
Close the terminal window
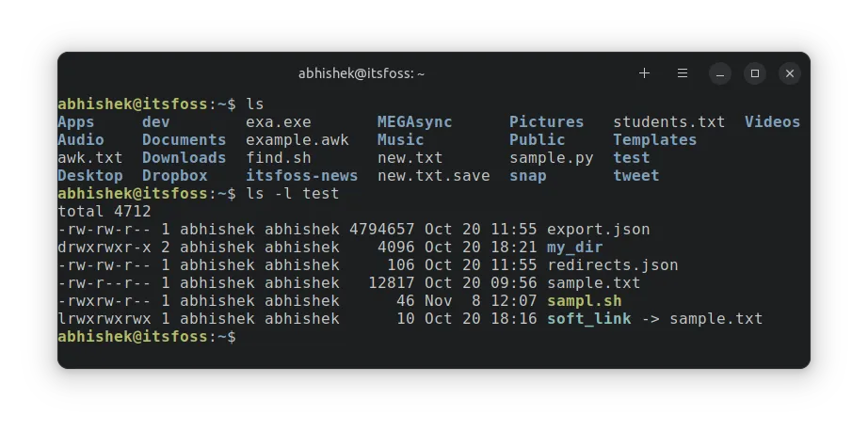(791, 73)
